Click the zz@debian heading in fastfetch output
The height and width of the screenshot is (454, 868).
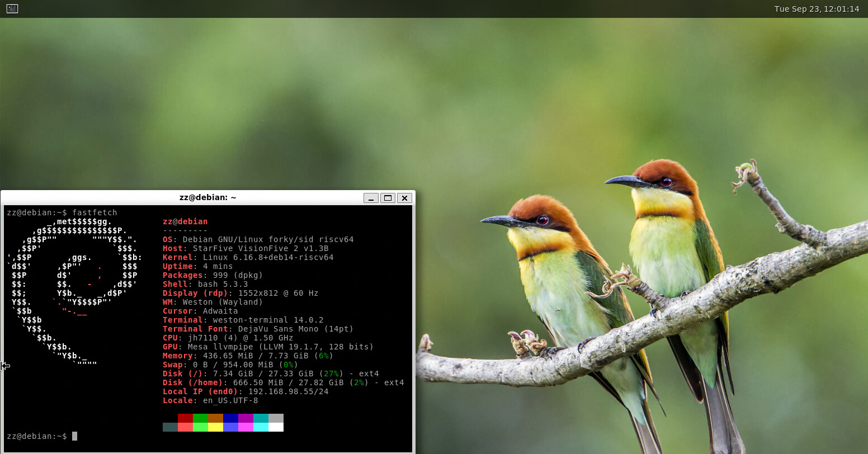click(x=185, y=221)
